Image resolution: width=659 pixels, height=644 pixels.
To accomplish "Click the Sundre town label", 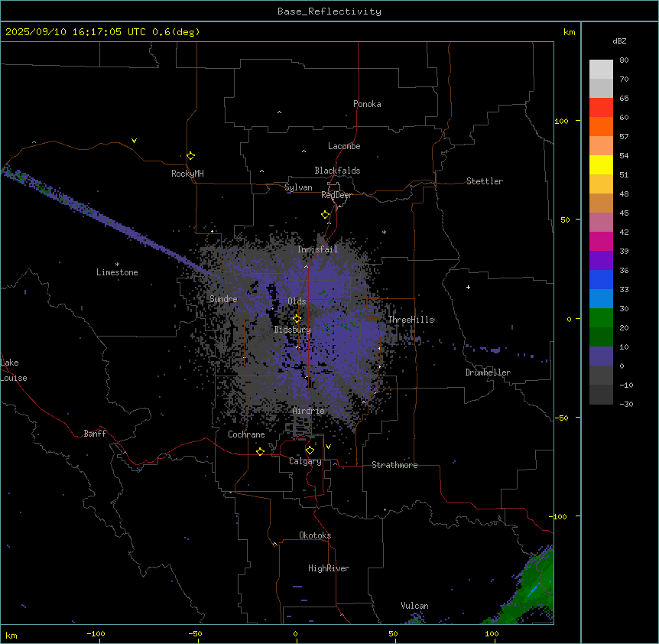I will 223,299.
